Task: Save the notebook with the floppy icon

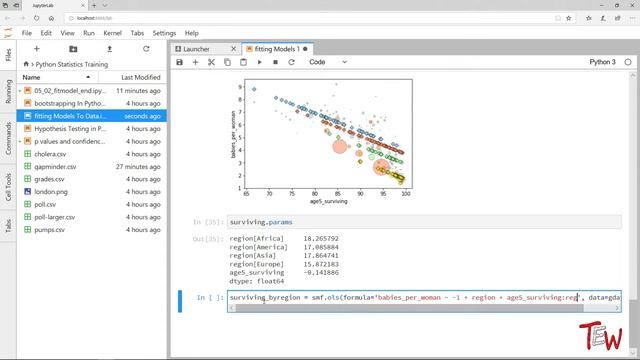Action: tap(179, 62)
